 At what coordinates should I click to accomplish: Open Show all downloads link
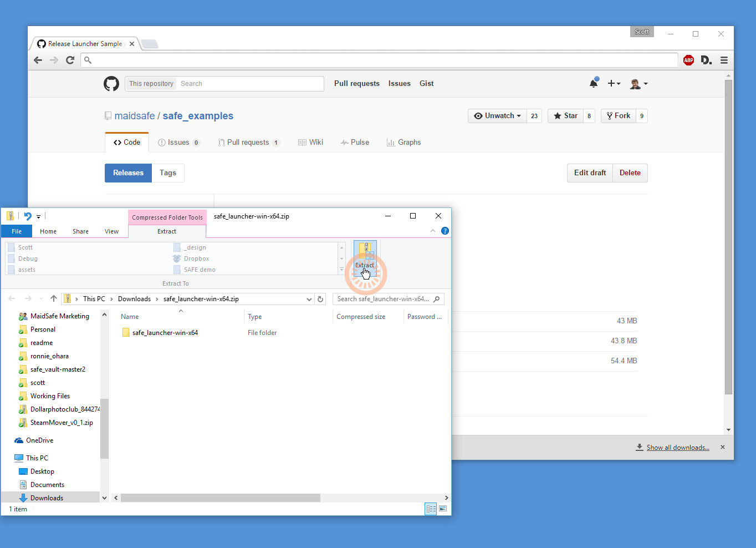(x=678, y=448)
